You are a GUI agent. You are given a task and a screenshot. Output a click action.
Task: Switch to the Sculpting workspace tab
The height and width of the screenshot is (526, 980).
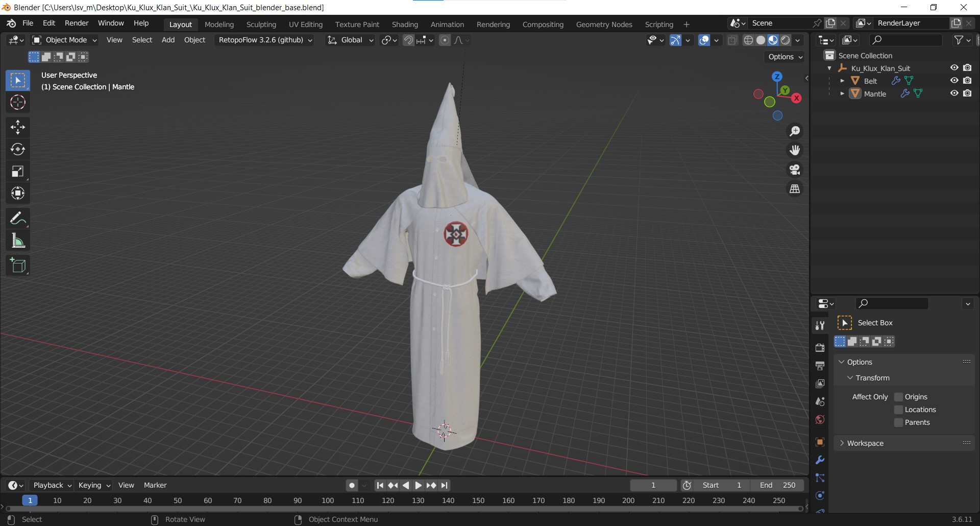click(261, 25)
